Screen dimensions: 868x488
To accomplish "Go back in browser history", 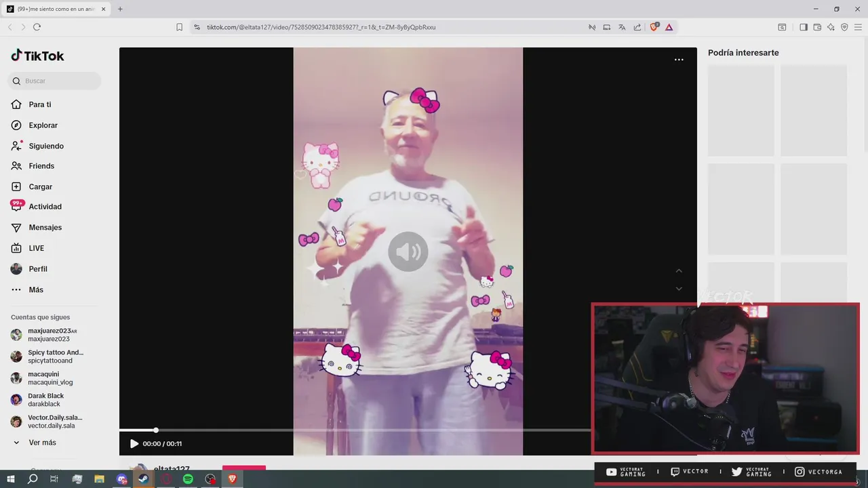I will click(9, 27).
